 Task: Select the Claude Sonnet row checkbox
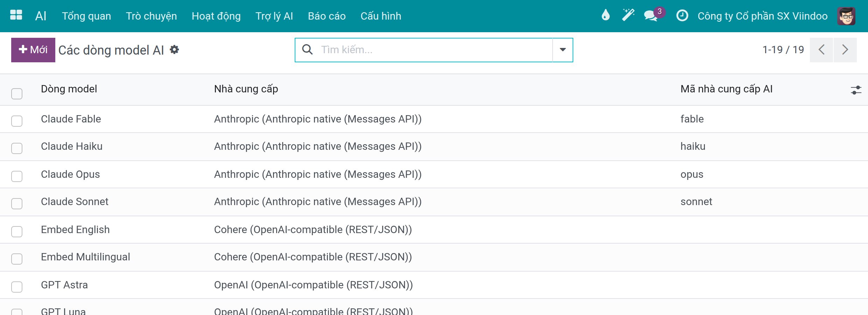click(17, 204)
